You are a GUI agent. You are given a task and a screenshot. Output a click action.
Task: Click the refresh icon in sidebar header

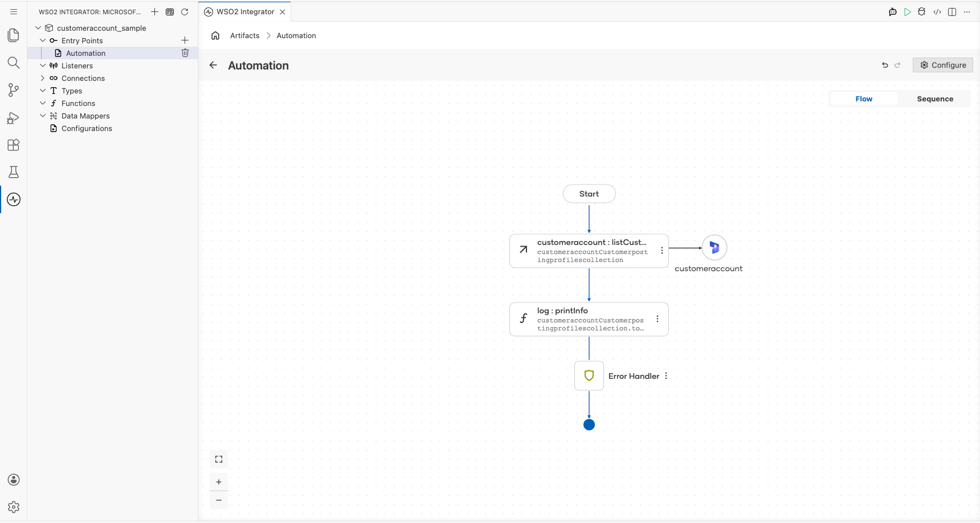tap(185, 12)
